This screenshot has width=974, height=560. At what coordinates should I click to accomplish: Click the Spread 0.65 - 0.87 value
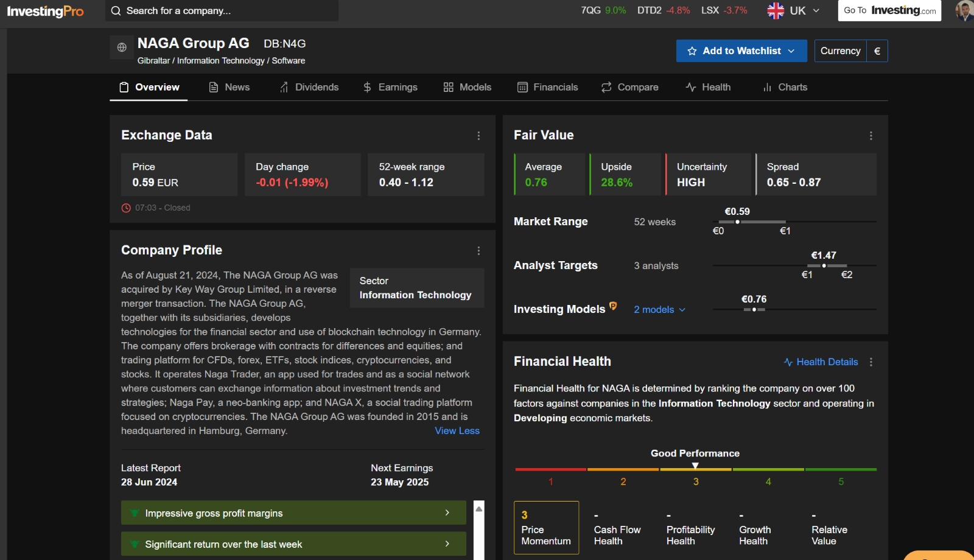[x=794, y=183]
